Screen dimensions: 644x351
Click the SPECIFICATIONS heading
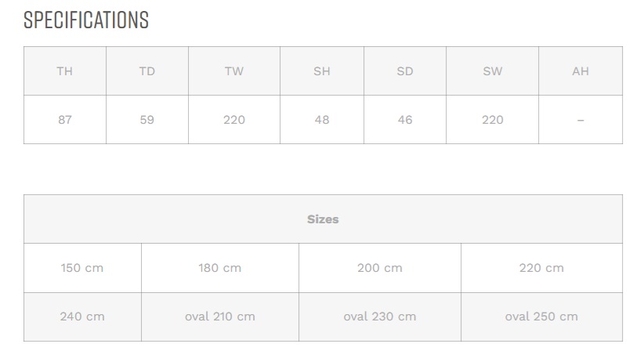coord(86,20)
